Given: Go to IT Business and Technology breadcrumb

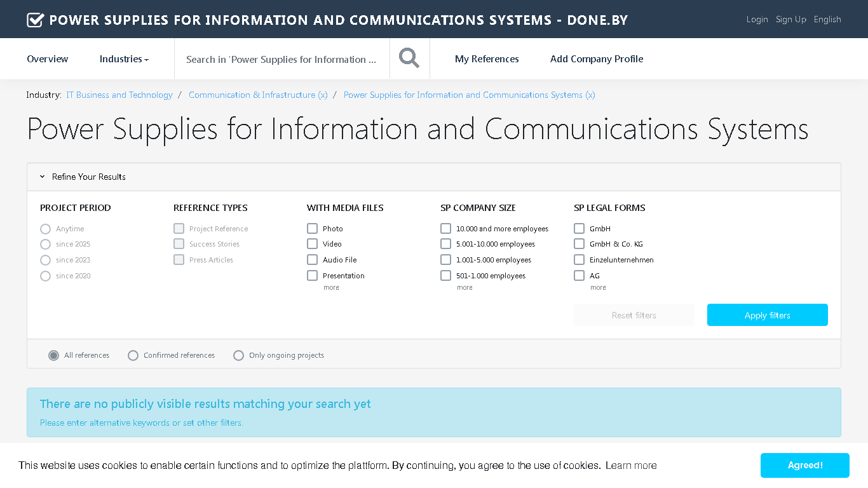Looking at the screenshot, I should coord(119,95).
